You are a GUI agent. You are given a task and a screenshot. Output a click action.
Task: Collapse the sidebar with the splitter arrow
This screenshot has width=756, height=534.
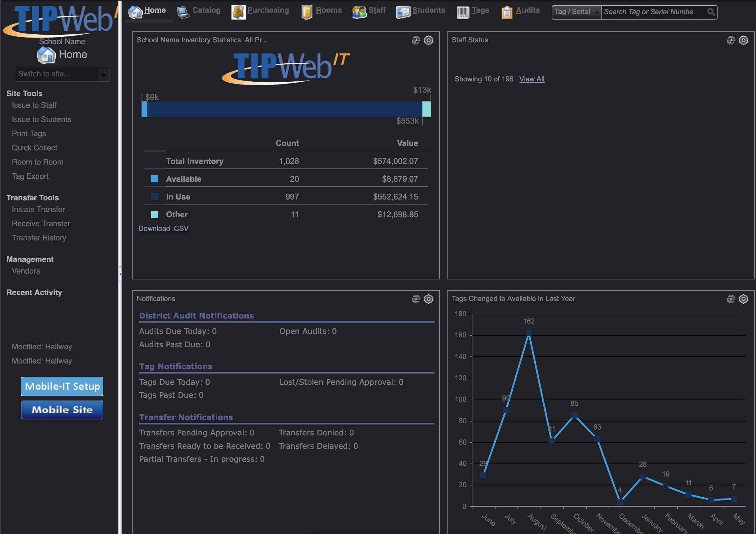pos(120,274)
